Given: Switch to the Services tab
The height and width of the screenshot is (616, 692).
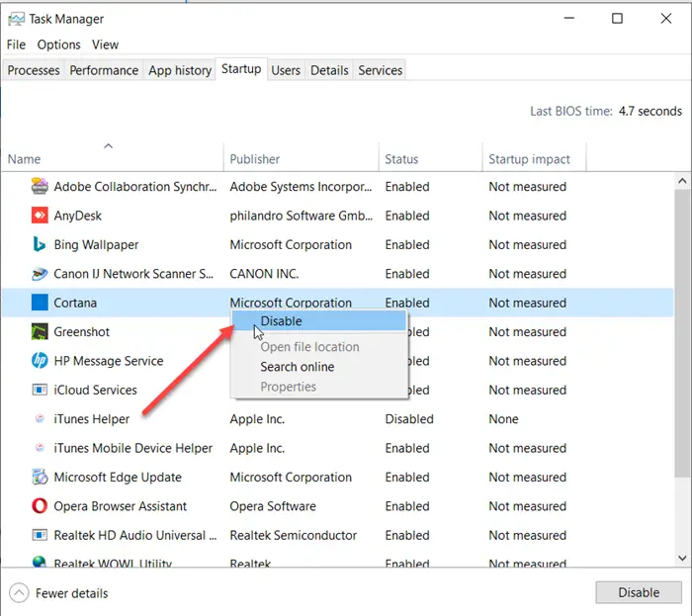Looking at the screenshot, I should [380, 70].
